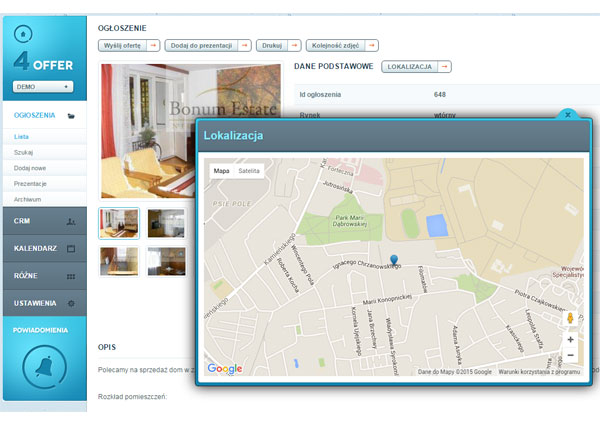The height and width of the screenshot is (425, 600).
Task: Zoom in on the map with plus
Action: [570, 339]
